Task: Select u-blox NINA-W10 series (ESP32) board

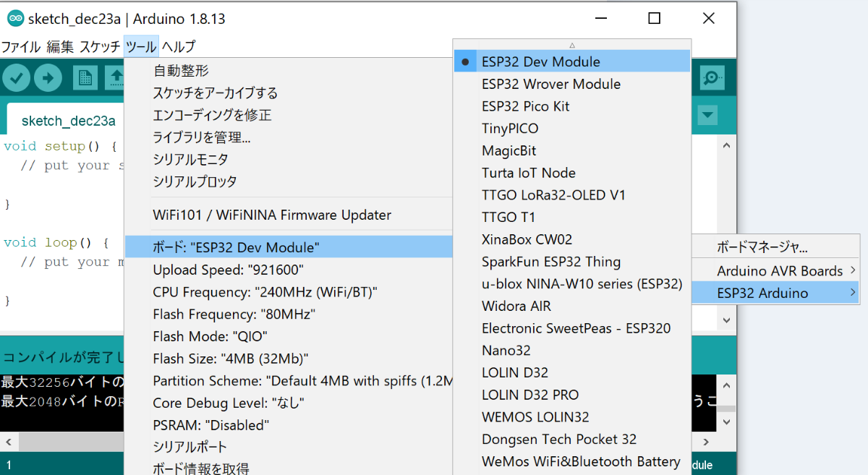Action: [x=572, y=283]
